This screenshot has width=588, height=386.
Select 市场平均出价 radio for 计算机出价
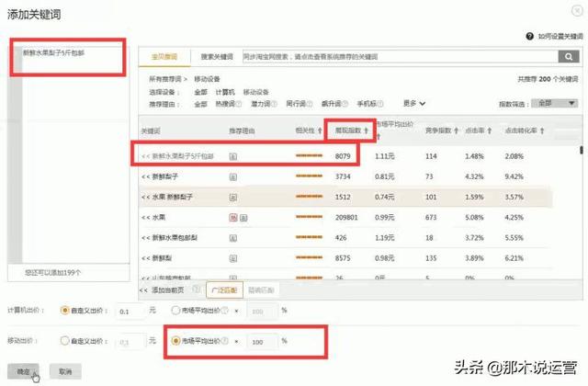tap(175, 311)
